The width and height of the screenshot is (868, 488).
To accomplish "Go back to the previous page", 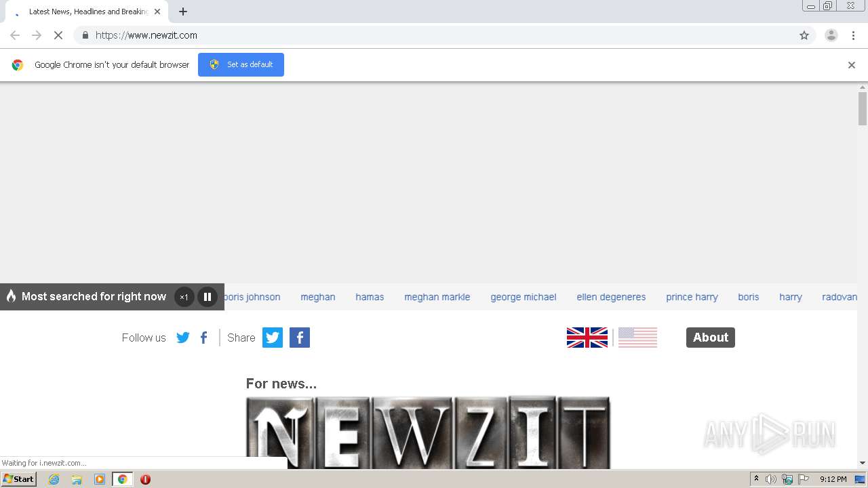I will point(15,35).
